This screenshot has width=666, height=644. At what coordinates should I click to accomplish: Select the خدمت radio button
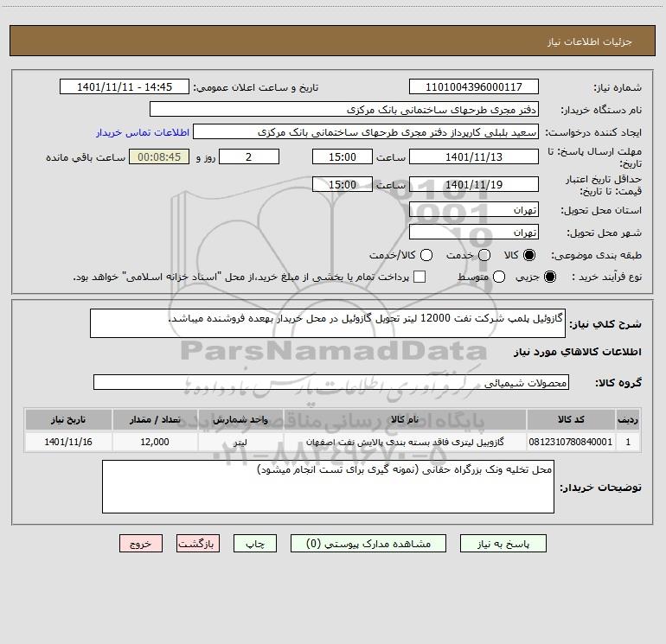tap(484, 255)
